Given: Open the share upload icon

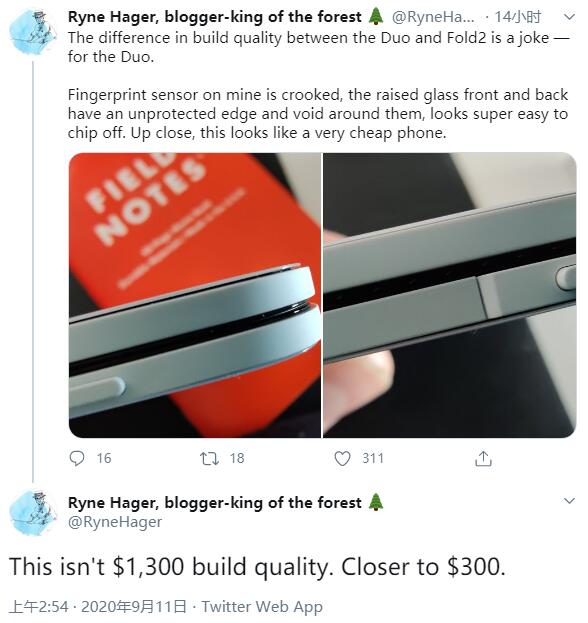Looking at the screenshot, I should (x=483, y=459).
